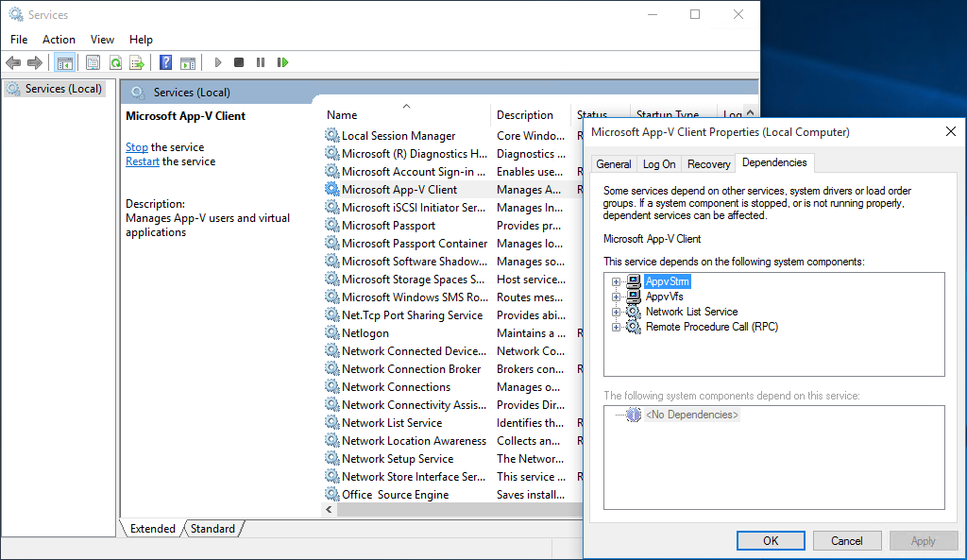Select the <No Dependencies> entry
Image resolution: width=967 pixels, height=560 pixels.
coord(691,415)
